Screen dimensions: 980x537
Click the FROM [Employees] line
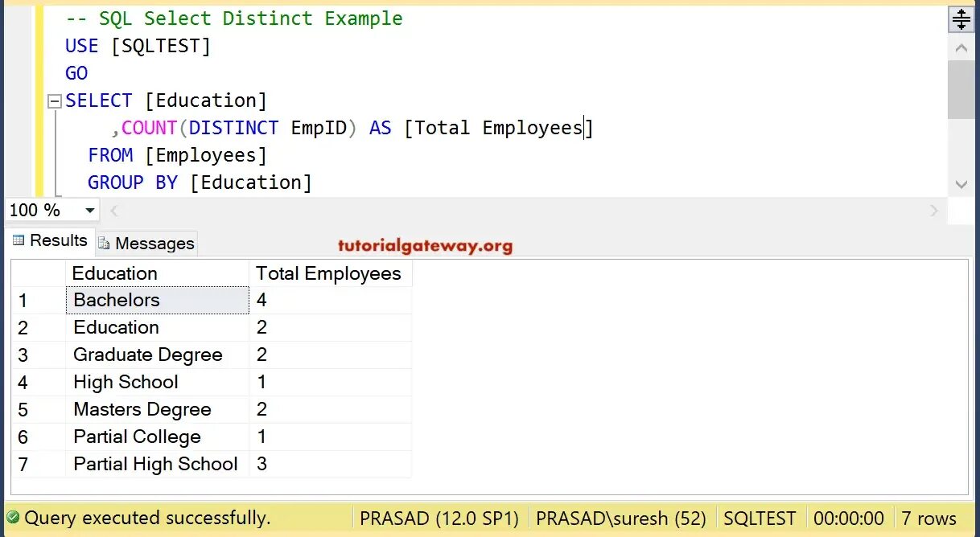(x=177, y=156)
